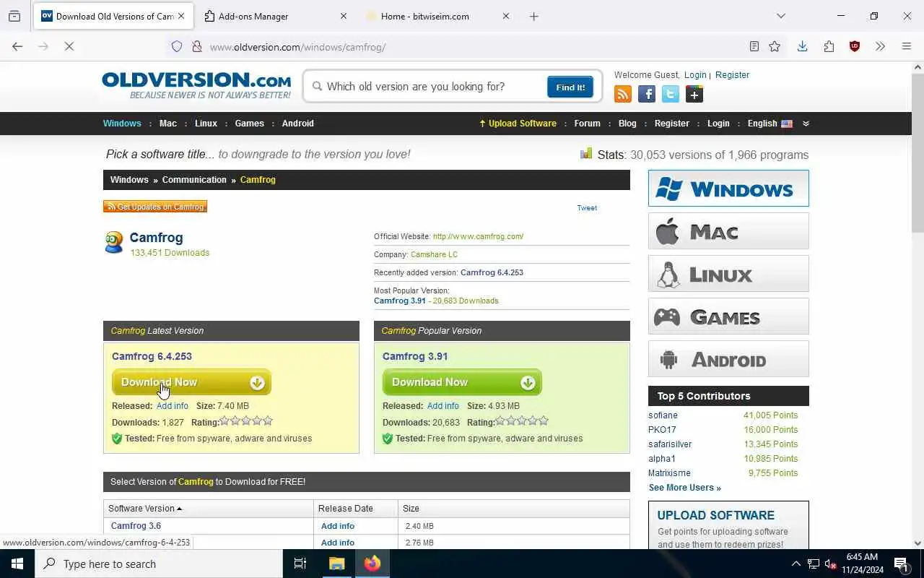This screenshot has height=578, width=924.
Task: Open the Firefox hamburger menu
Action: (x=907, y=46)
